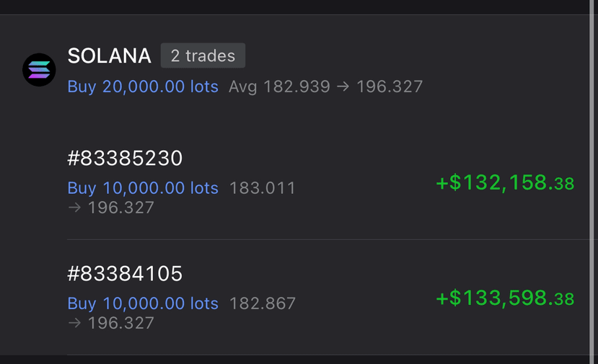Image resolution: width=598 pixels, height=364 pixels.
Task: Click the +$133,598.38 profit value
Action: click(505, 298)
